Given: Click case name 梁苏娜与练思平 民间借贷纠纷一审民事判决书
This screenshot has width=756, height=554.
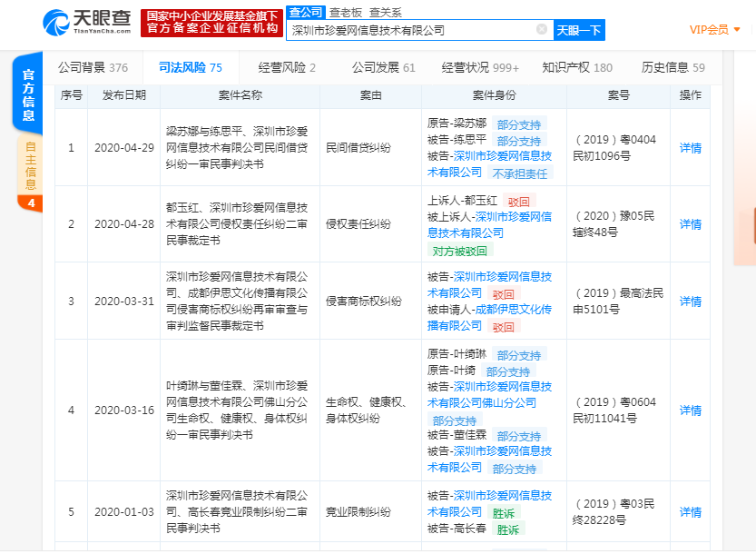Looking at the screenshot, I should click(x=237, y=148).
